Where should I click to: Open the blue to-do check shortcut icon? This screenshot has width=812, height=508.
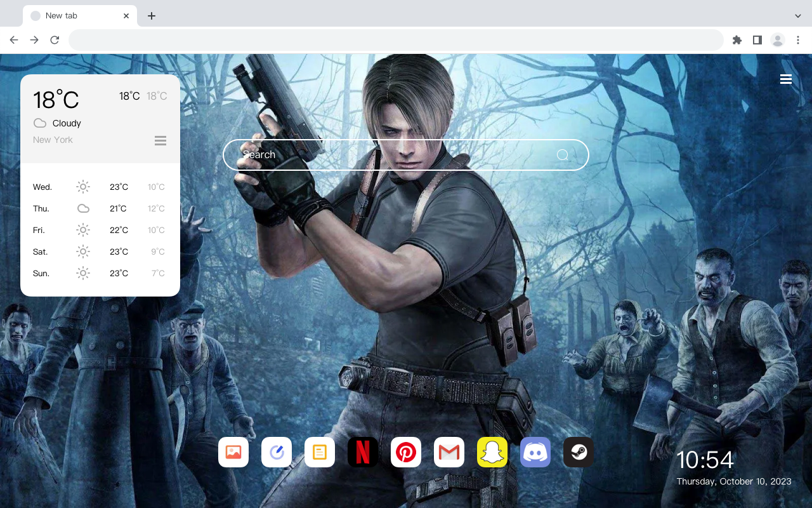pyautogui.click(x=277, y=452)
